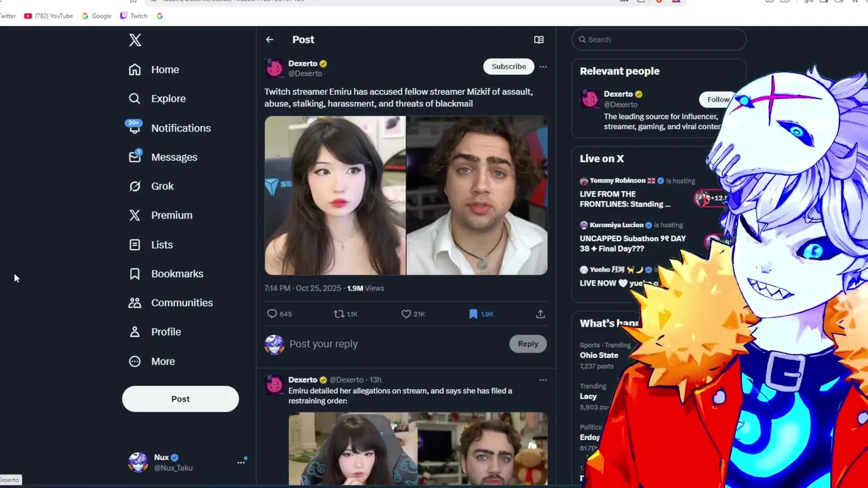Click the 1.9M Views count
This screenshot has height=488, width=868.
(x=366, y=288)
